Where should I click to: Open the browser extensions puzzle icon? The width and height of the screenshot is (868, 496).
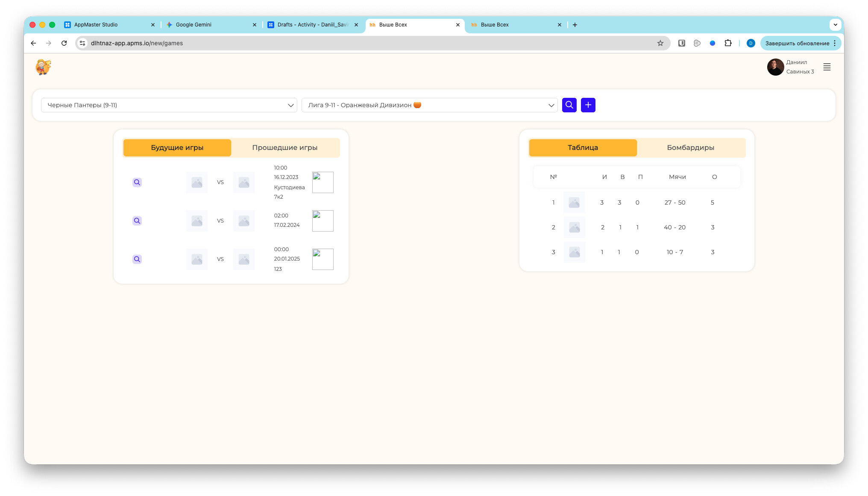728,43
